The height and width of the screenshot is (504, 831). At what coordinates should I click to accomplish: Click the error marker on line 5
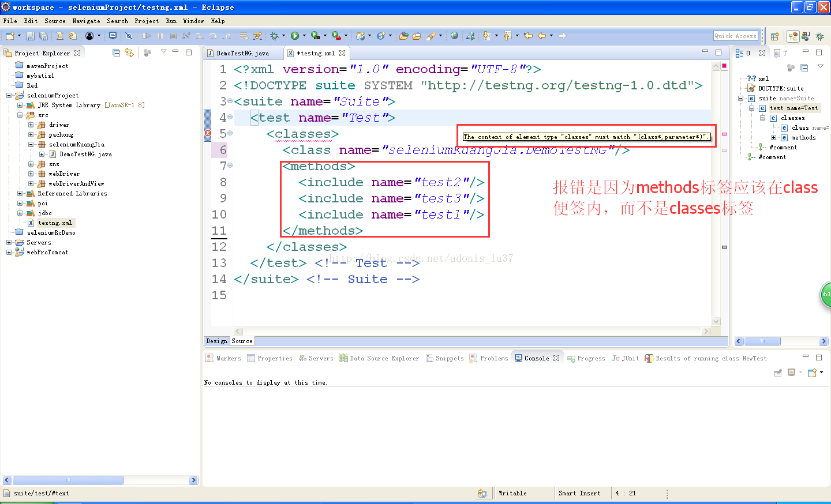tap(208, 134)
